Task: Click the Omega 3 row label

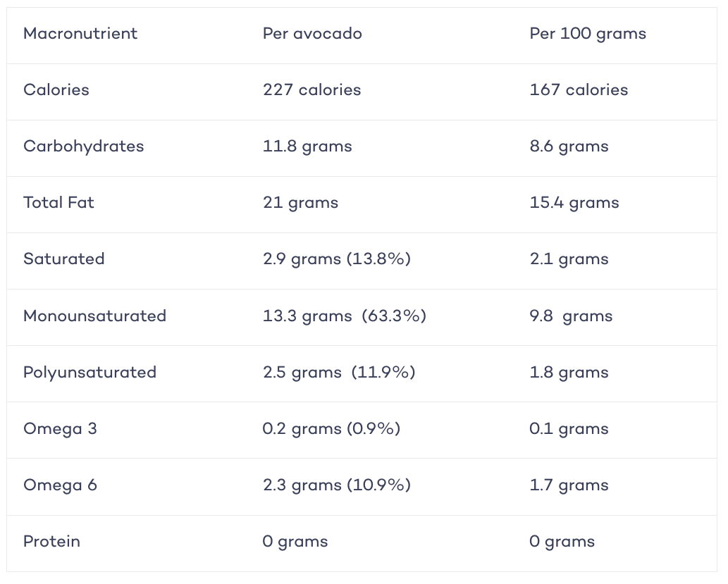Action: point(60,429)
